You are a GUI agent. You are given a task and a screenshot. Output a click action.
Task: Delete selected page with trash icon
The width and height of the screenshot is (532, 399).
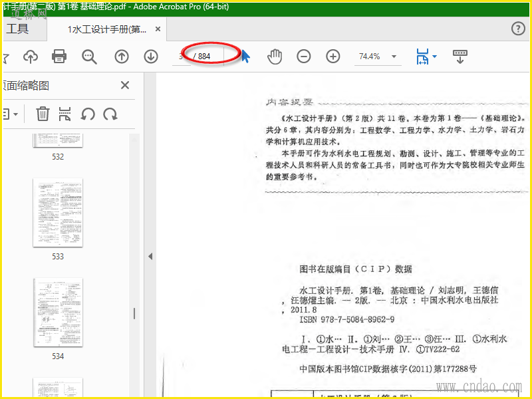pyautogui.click(x=43, y=114)
